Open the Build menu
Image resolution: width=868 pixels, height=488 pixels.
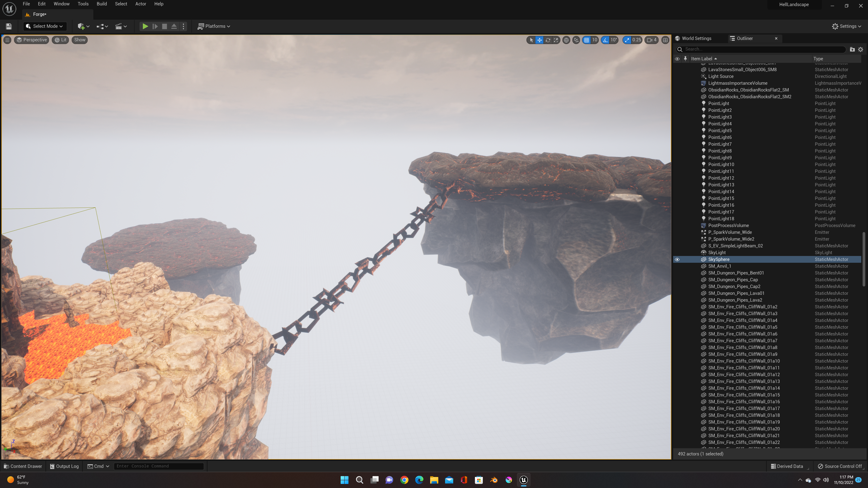point(102,4)
